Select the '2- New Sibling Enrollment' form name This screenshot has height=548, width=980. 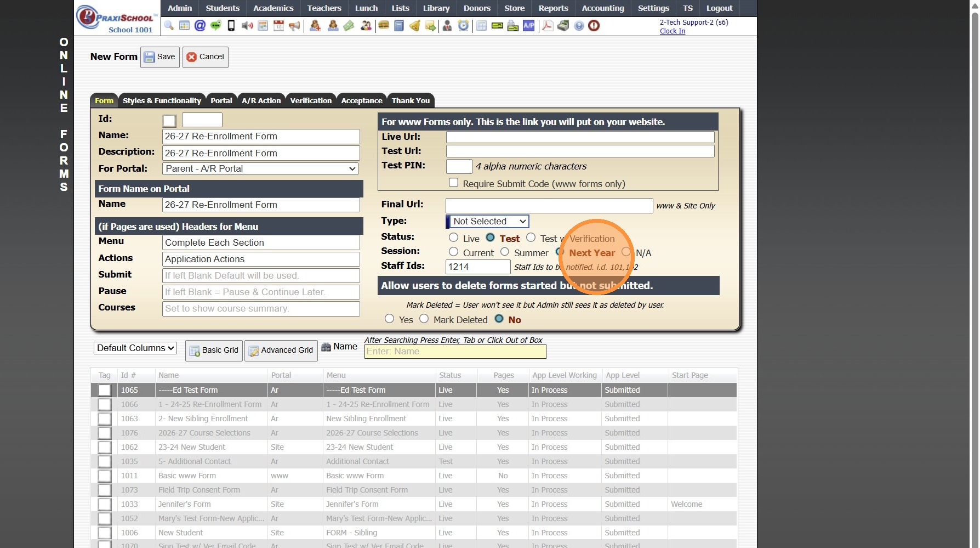coord(203,419)
